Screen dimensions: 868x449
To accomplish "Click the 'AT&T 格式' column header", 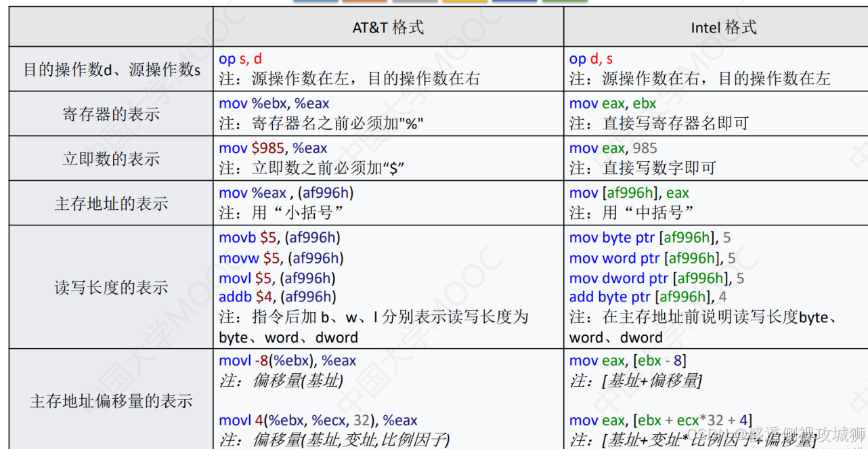I will [x=388, y=28].
